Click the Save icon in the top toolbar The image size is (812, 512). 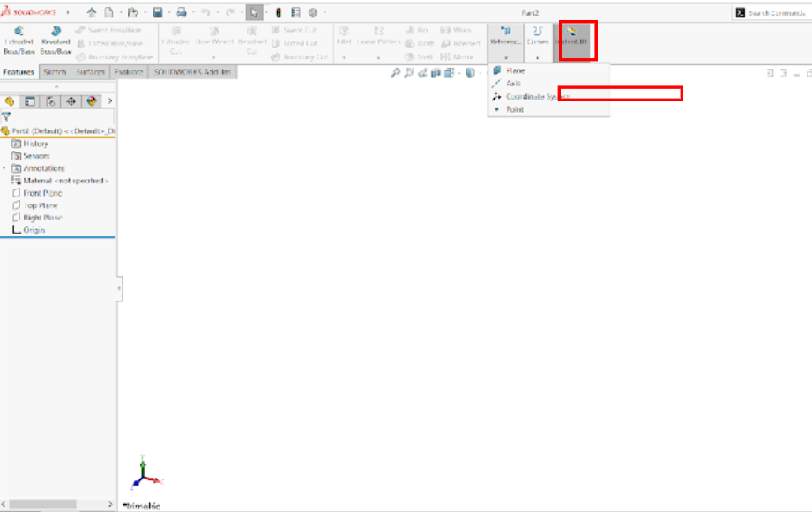point(157,13)
